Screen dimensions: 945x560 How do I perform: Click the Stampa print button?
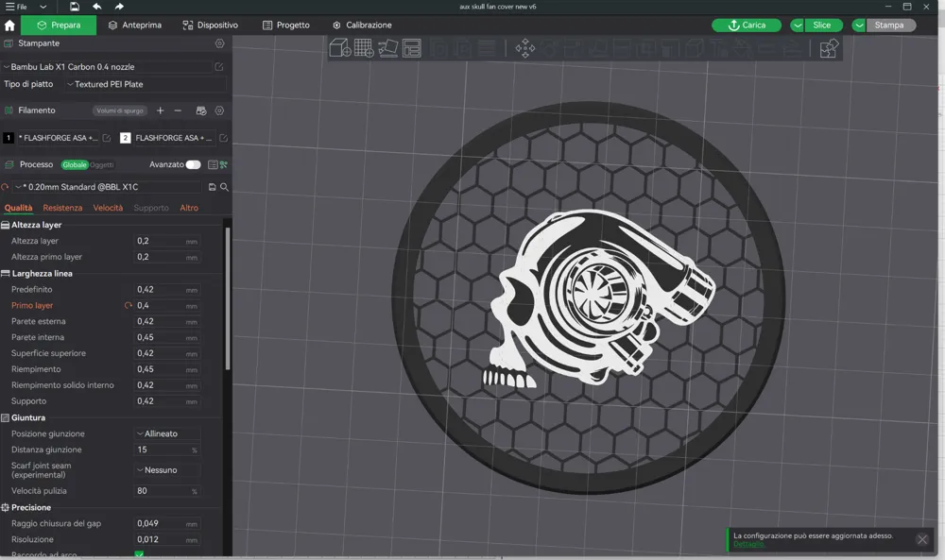pyautogui.click(x=889, y=25)
